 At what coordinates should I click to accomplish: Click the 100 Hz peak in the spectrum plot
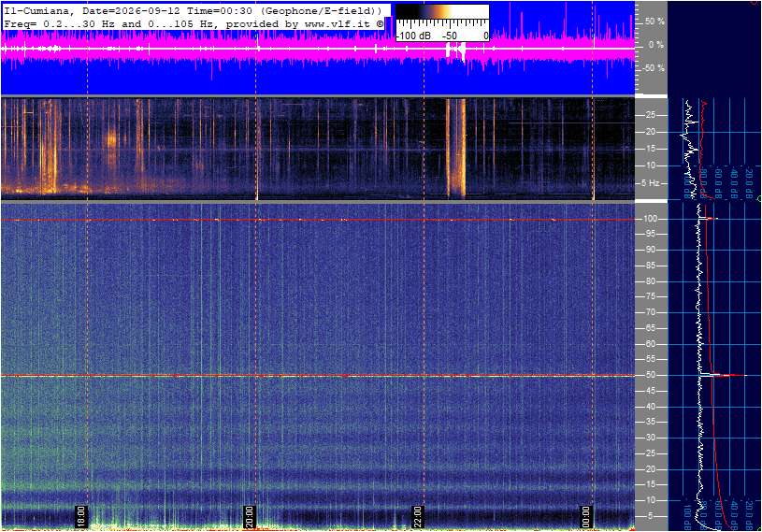709,219
